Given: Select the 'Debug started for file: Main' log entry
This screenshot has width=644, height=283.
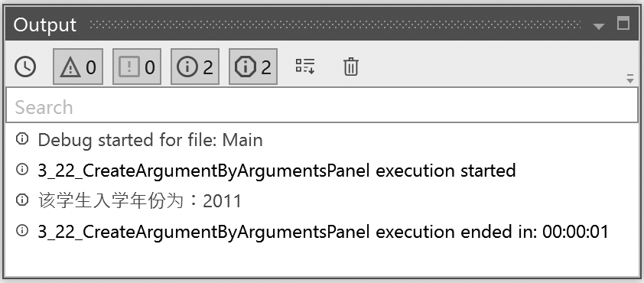Looking at the screenshot, I should tap(322, 140).
